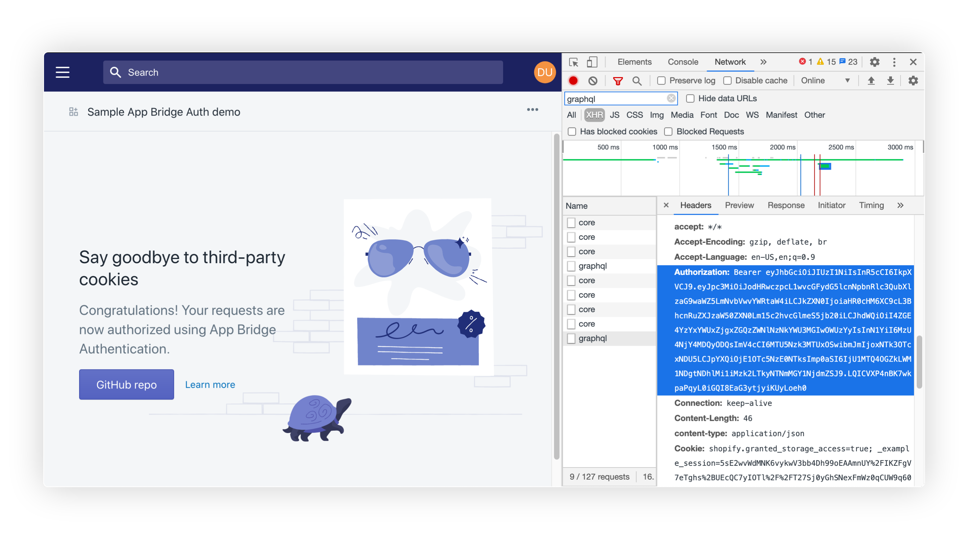980x547 pixels.
Task: Enable the Preserve log checkbox
Action: (661, 81)
